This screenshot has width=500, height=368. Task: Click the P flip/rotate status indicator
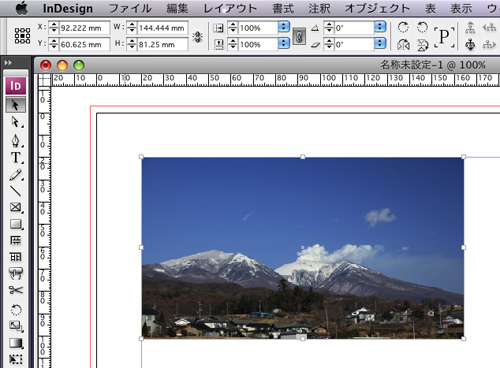pyautogui.click(x=444, y=36)
